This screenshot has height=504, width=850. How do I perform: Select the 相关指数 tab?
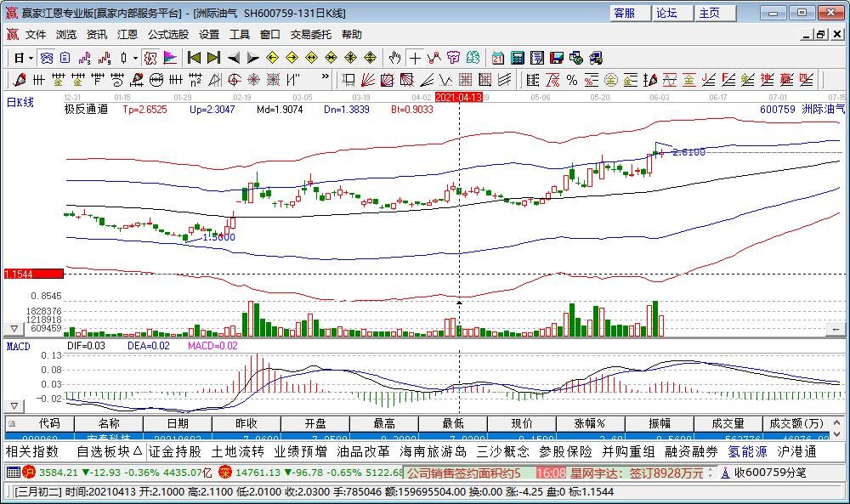32,451
